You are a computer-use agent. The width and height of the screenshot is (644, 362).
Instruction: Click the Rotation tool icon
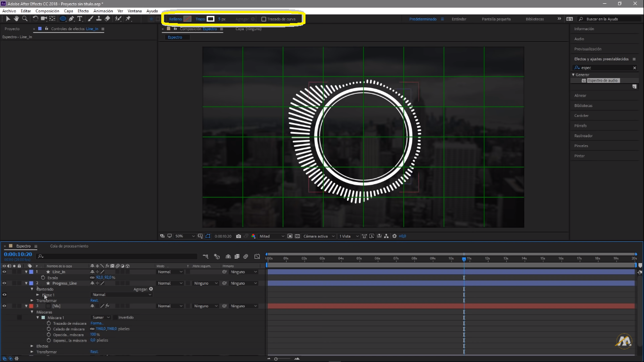[x=35, y=19]
